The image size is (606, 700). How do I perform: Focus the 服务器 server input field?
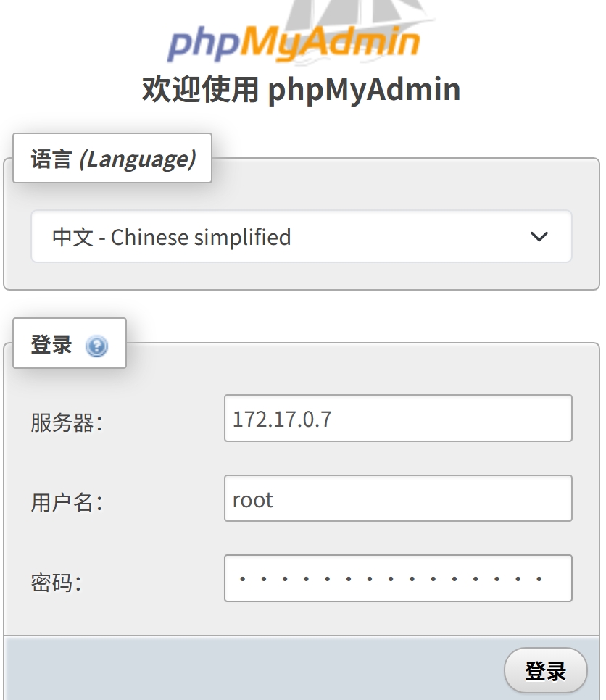[x=398, y=418]
